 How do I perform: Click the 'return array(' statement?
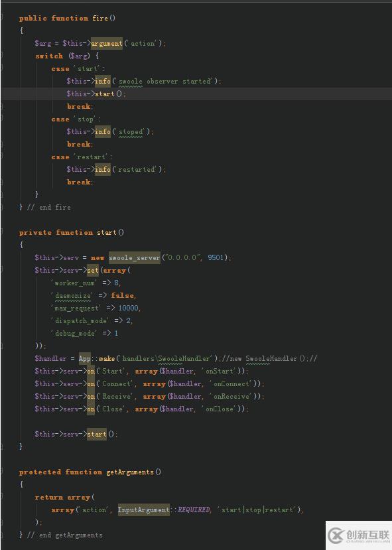tap(65, 498)
